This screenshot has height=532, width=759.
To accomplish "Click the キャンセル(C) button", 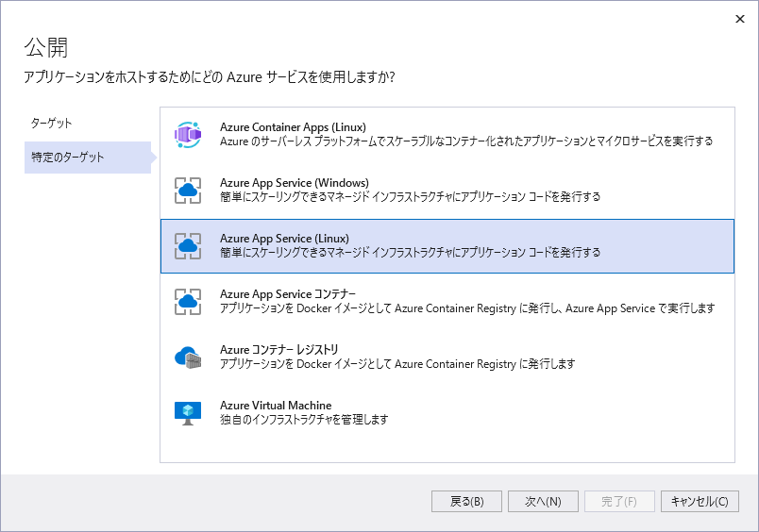I will click(699, 502).
